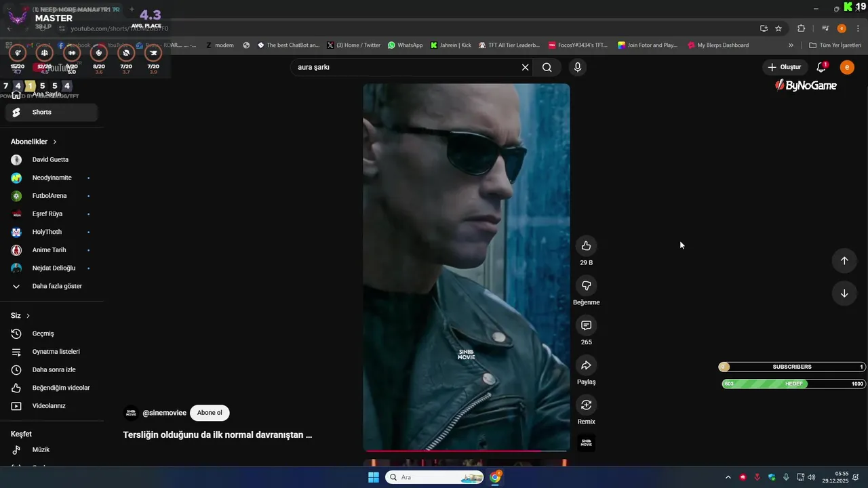Pause the playing short video

pyautogui.click(x=467, y=266)
